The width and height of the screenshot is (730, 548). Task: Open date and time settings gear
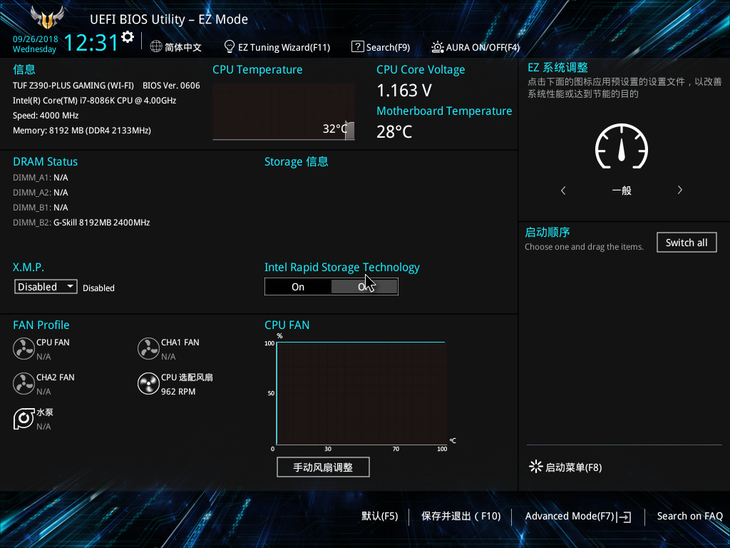[128, 37]
